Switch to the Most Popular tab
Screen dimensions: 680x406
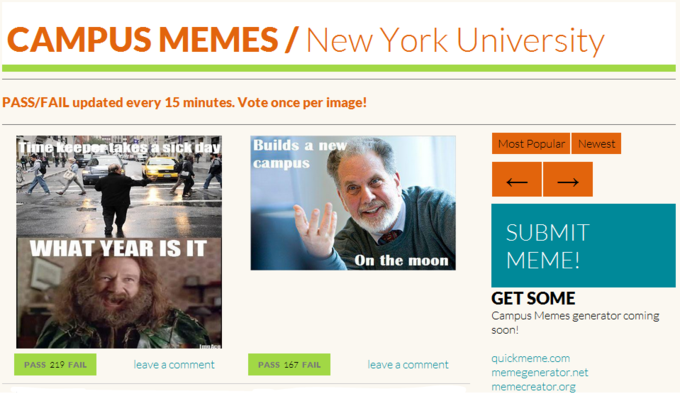pos(531,144)
